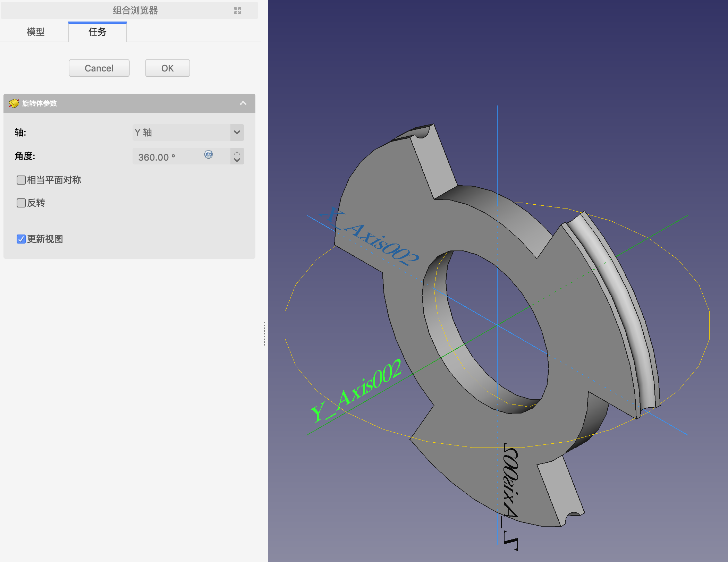Decrease angle with the down stepper arrow

tap(237, 160)
